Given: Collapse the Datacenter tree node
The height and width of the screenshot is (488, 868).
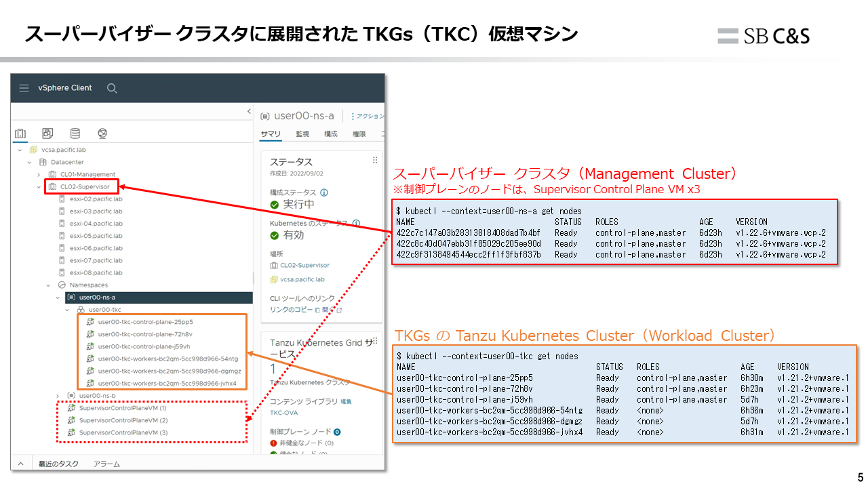Looking at the screenshot, I should [29, 162].
